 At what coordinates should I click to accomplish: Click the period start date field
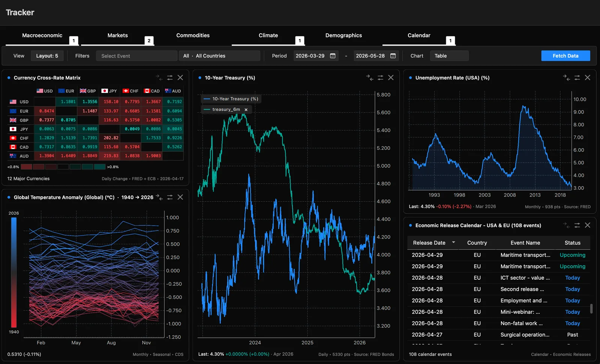point(316,56)
